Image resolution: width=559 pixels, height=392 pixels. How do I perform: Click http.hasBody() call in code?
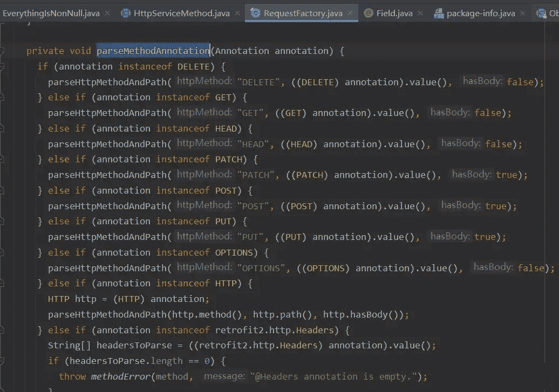pyautogui.click(x=361, y=315)
